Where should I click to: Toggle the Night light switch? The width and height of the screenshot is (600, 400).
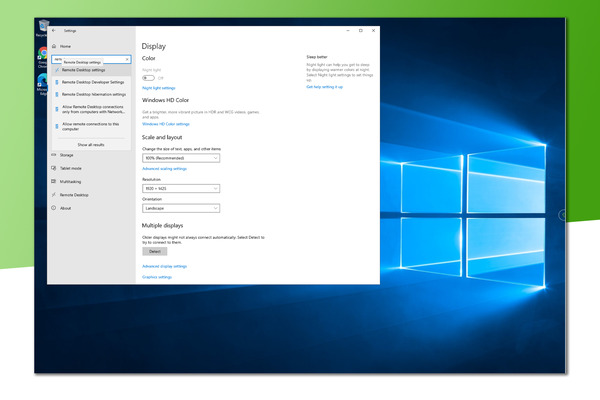[149, 77]
